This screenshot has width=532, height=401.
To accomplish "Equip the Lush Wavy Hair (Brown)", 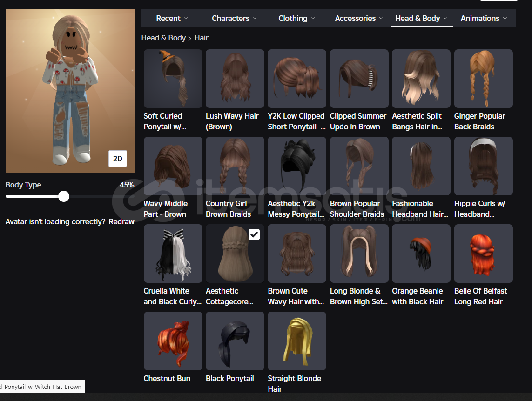I will [x=235, y=79].
